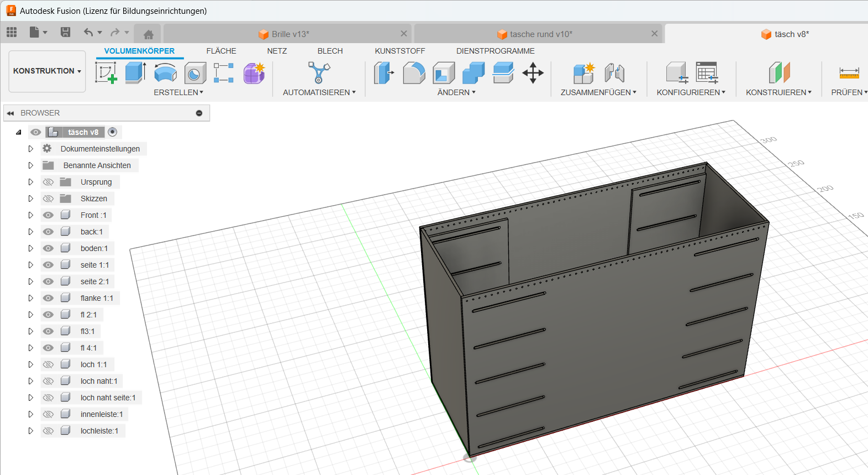Select the fl 4:1 tree item
Viewport: 868px width, 475px height.
(x=88, y=348)
